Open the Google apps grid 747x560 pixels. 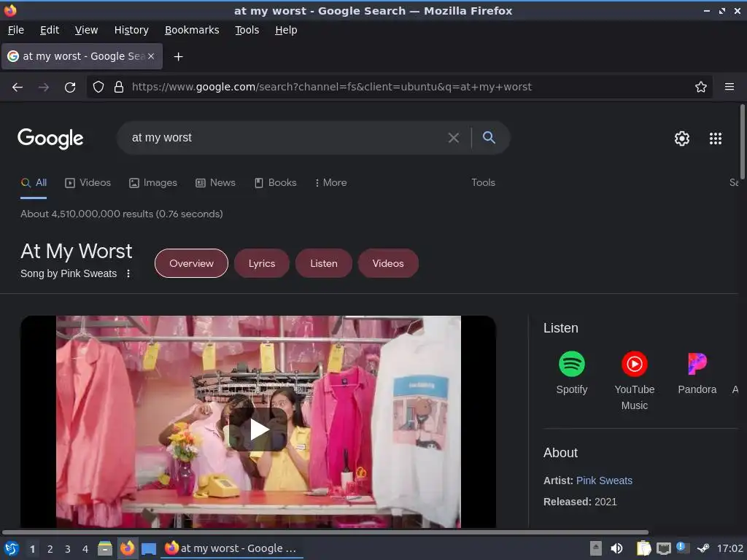(715, 139)
